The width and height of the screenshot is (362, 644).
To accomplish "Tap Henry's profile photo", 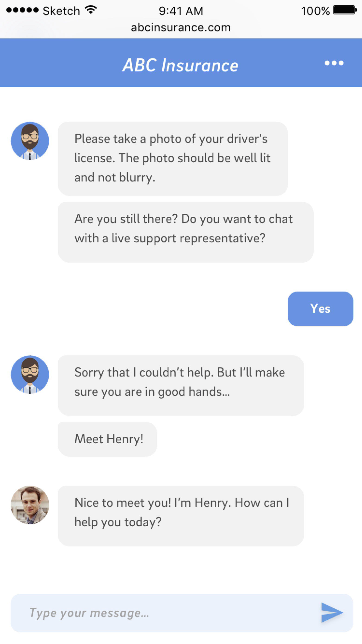I will click(30, 505).
